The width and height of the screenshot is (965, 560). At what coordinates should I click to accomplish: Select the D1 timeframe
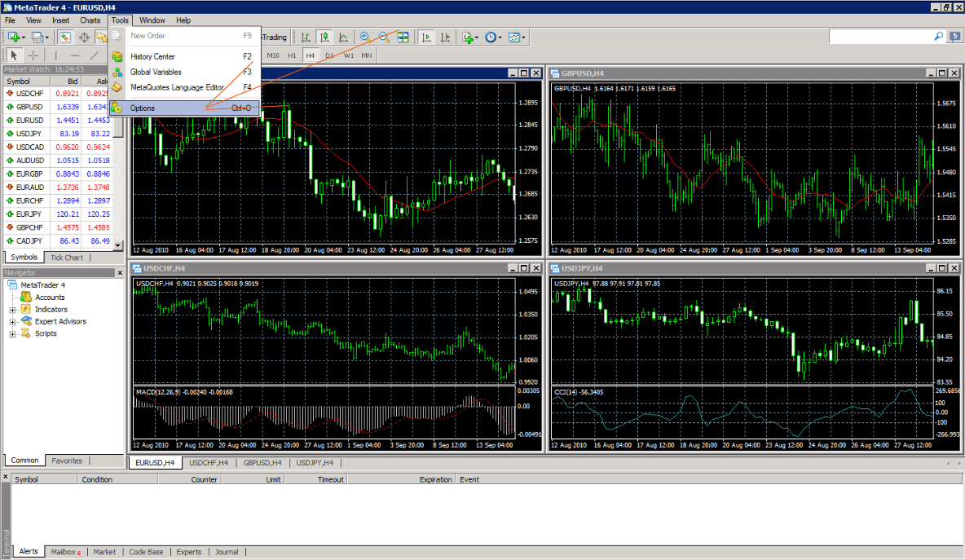[x=329, y=55]
